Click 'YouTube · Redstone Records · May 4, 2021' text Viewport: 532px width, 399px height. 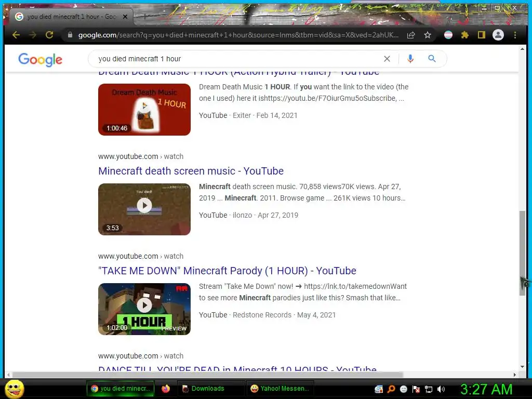click(x=267, y=315)
